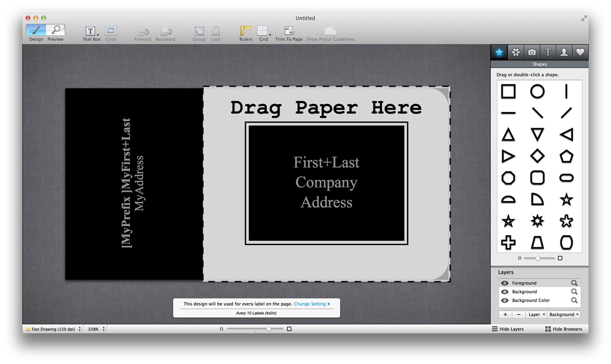Viewport: 611px width, 364px height.
Task: Select the rounded barrel shape
Action: click(566, 242)
